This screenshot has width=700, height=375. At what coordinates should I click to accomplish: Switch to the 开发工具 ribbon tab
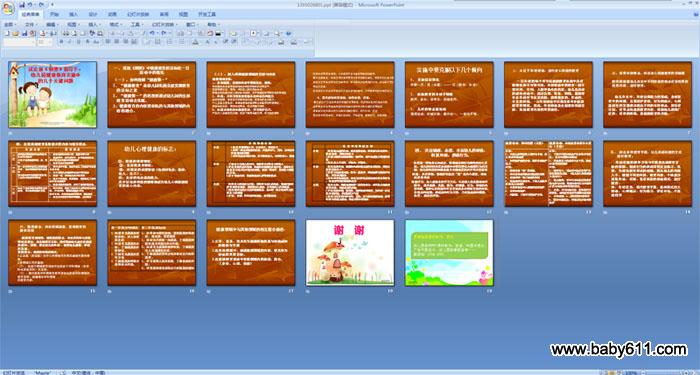click(207, 14)
